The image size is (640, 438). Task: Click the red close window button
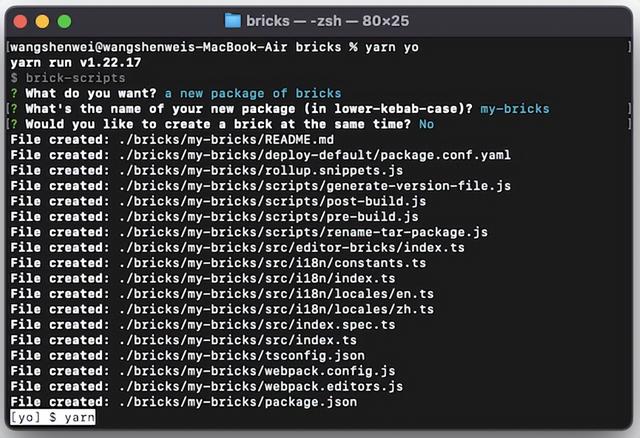click(x=20, y=21)
